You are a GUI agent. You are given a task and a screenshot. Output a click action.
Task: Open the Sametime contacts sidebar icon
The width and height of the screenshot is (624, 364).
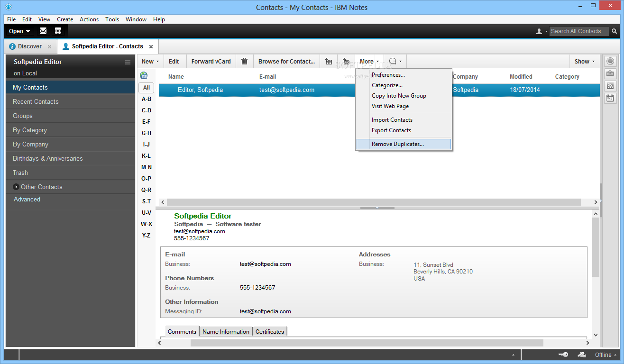coord(610,61)
